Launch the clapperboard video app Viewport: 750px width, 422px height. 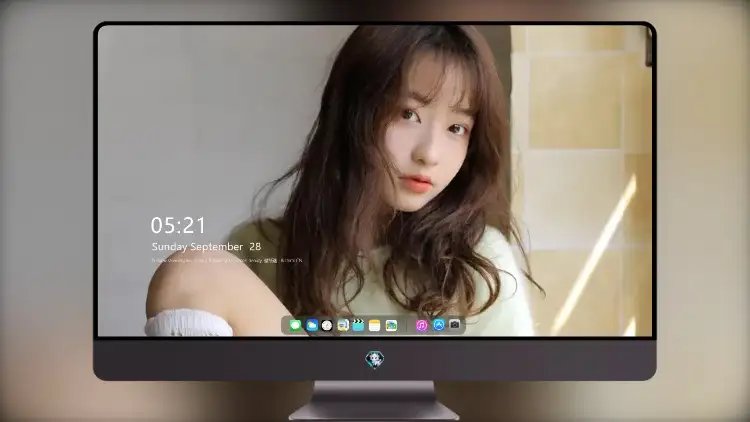[x=358, y=325]
